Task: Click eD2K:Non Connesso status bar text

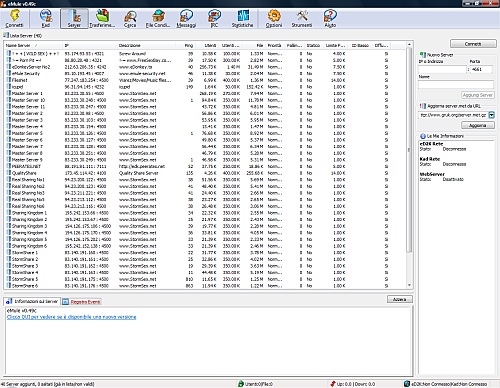Action: [430, 384]
